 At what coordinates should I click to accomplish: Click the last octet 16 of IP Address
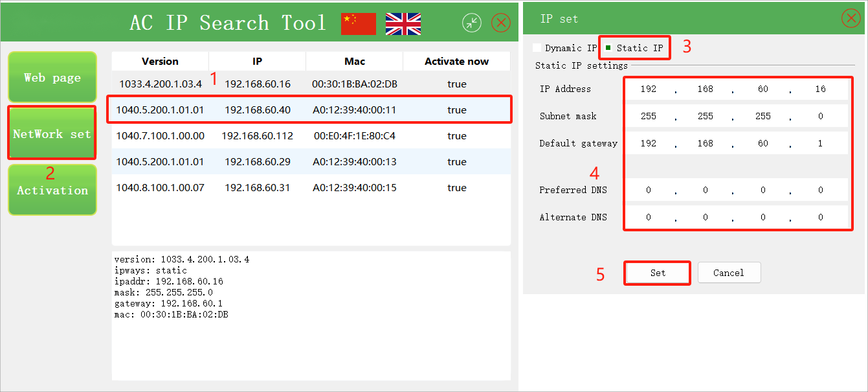821,89
